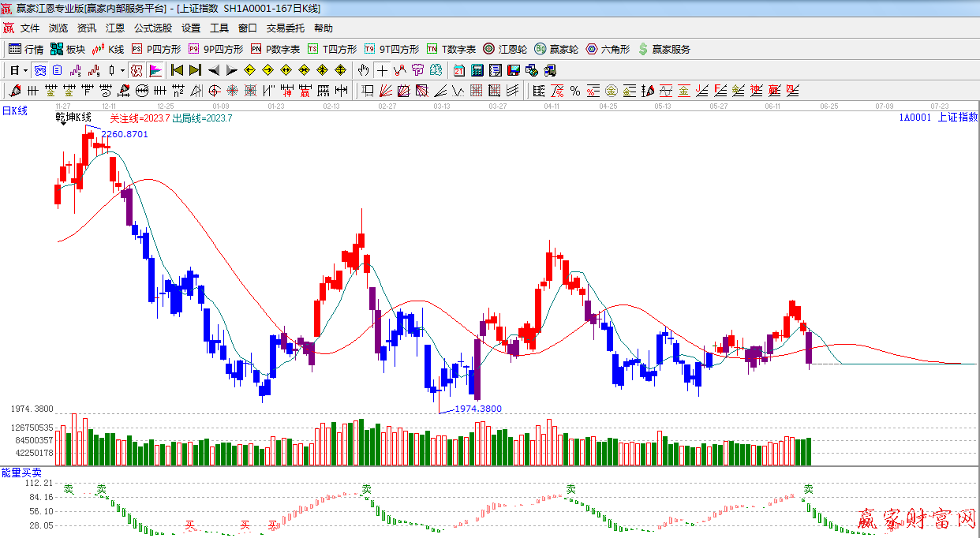Expand the 日 period dropdown arrow
Image resolution: width=980 pixels, height=538 pixels.
click(25, 70)
